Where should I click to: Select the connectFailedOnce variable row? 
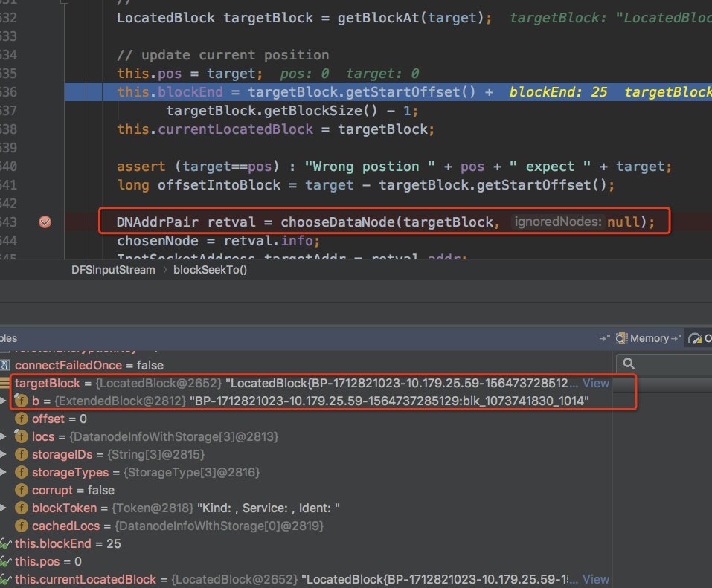click(x=306, y=365)
